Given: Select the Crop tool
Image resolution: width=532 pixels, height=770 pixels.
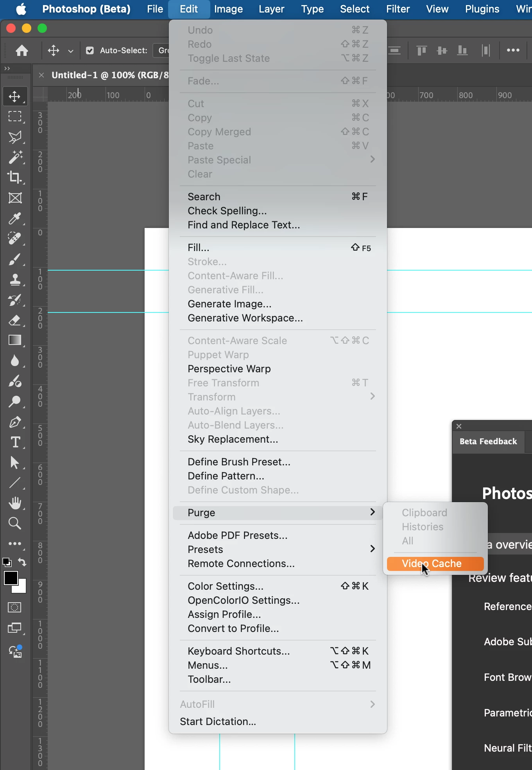Looking at the screenshot, I should (x=15, y=178).
